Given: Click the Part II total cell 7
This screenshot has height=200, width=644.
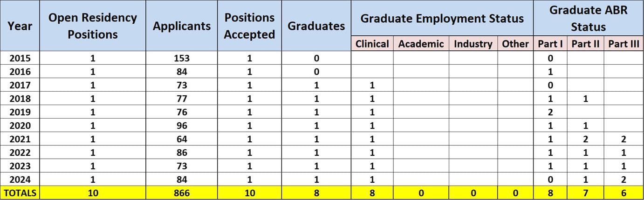Looking at the screenshot, I should 585,193.
